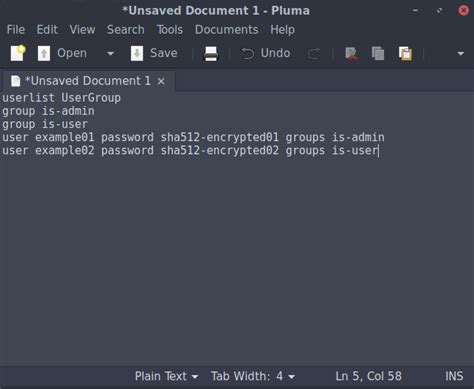Screen dimensions: 474x389
Task: Click the Paste clipboard icon
Action: coord(405,54)
